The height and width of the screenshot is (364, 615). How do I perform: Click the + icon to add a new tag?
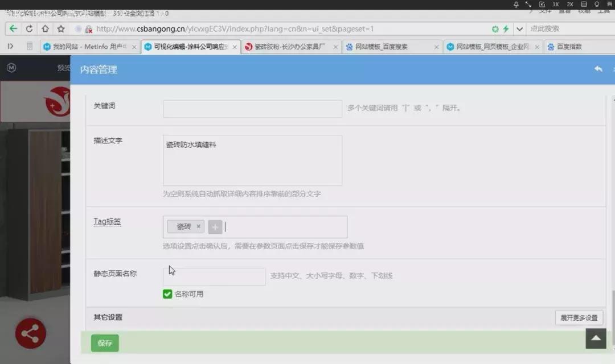[x=215, y=226]
